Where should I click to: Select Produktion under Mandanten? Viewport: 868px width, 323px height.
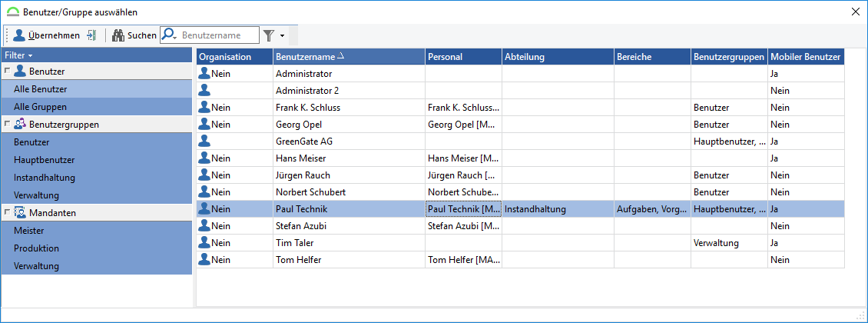pos(96,248)
